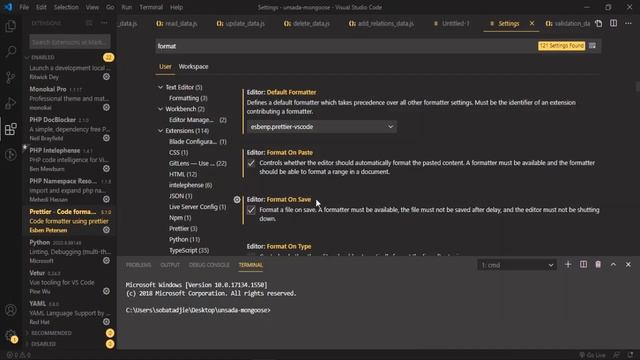
Task: Split the editor right
Action: click(613, 23)
